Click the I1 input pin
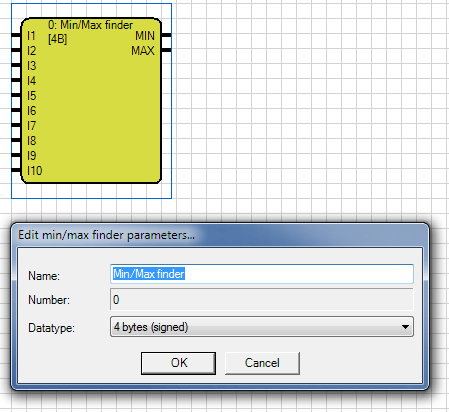 (x=16, y=35)
